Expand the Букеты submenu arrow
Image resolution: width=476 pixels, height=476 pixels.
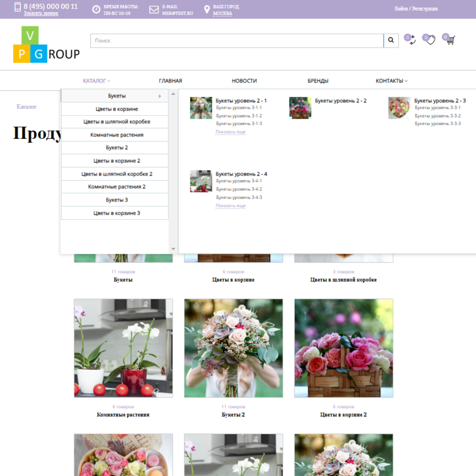(160, 96)
